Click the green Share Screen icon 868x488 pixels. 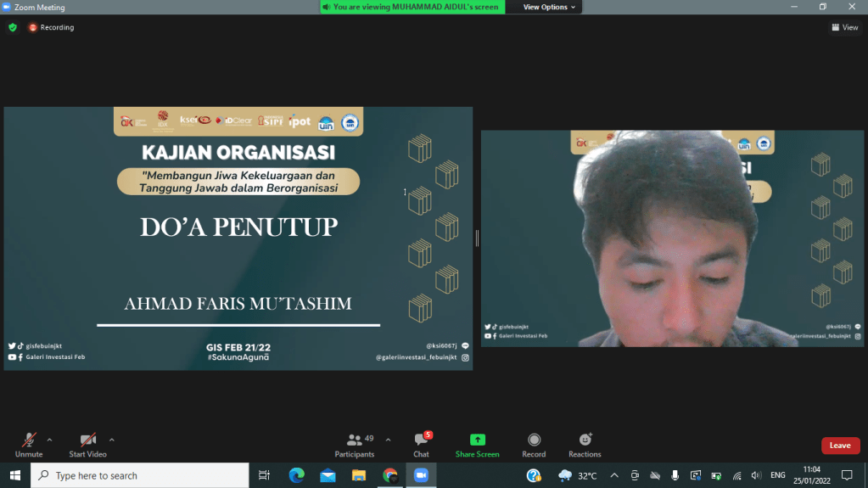[x=477, y=440]
